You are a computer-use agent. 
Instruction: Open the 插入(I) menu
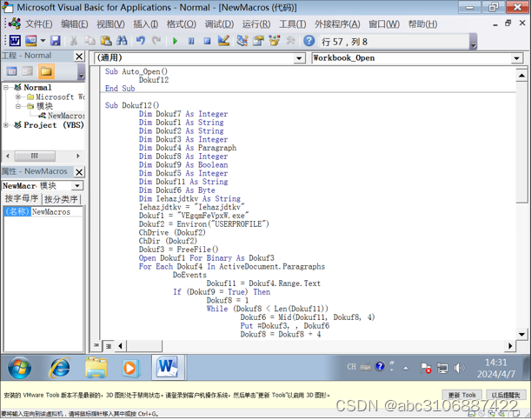click(146, 24)
